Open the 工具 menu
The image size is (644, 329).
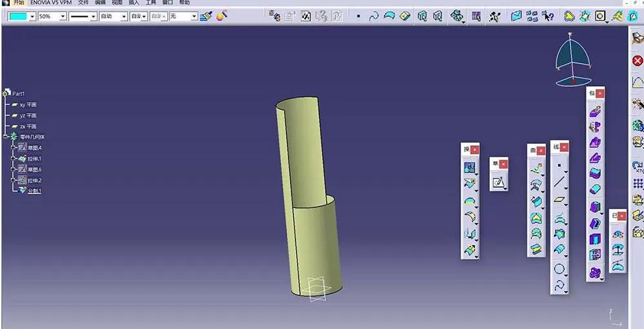151,3
